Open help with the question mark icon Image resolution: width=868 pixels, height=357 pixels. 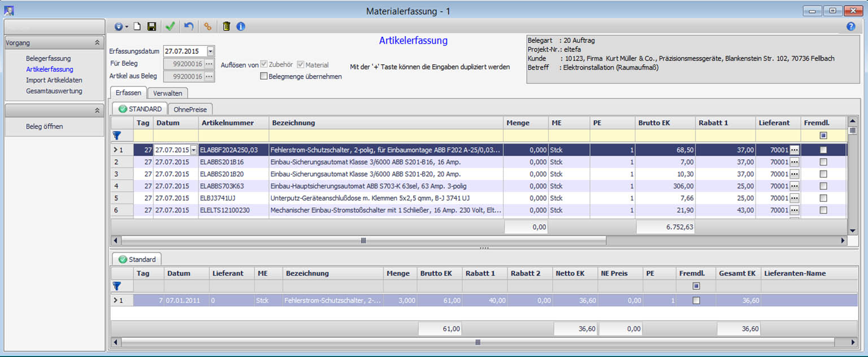(x=850, y=27)
